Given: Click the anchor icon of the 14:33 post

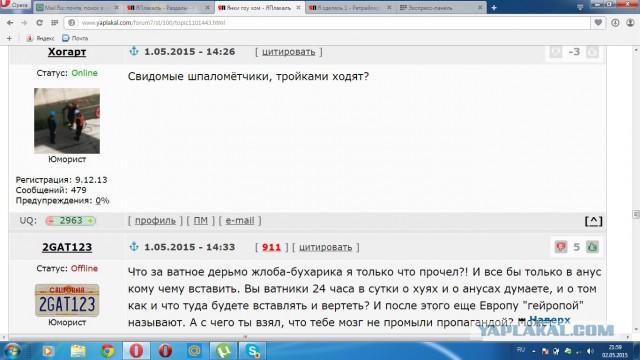Looking at the screenshot, I should (x=134, y=247).
